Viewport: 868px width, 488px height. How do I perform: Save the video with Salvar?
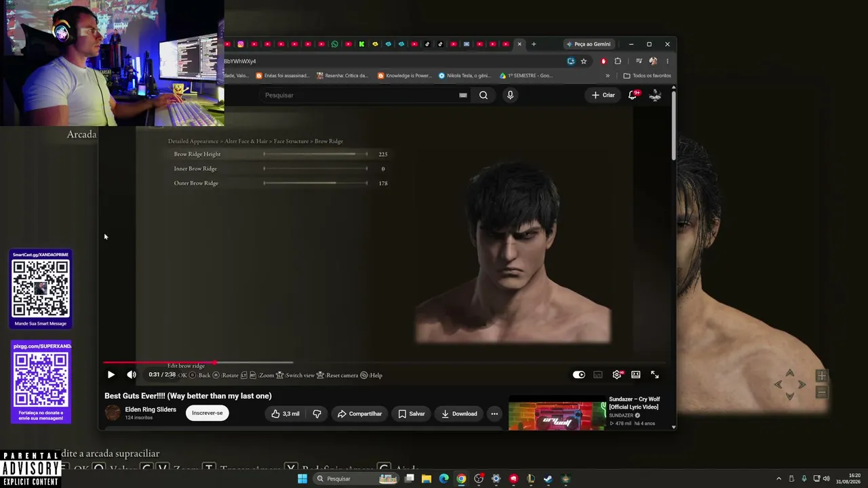[x=411, y=413]
